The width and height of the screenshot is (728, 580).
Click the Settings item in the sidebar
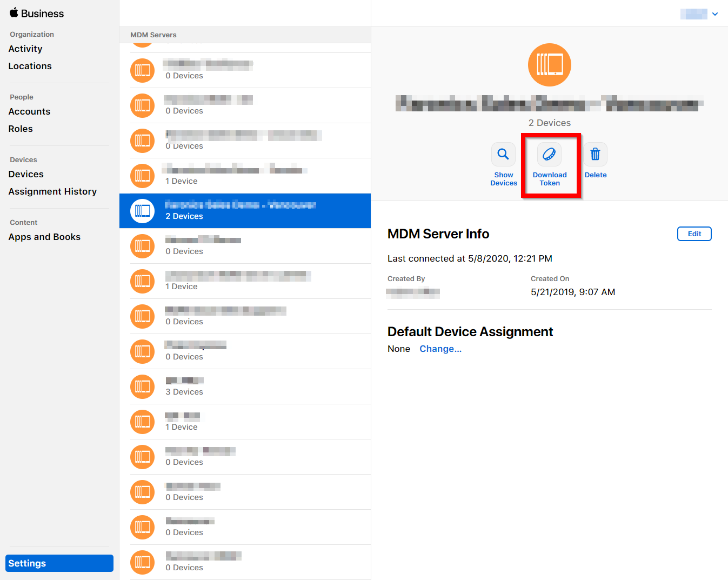59,563
